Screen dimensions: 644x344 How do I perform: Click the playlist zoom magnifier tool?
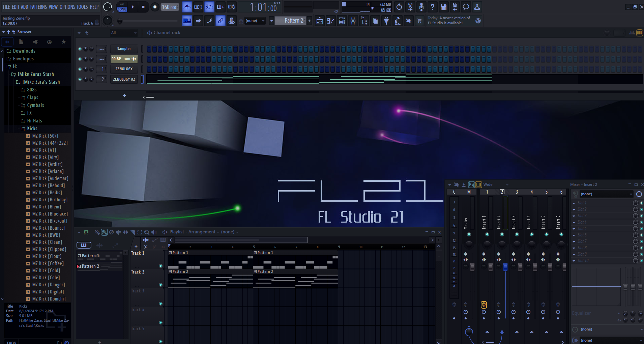coord(147,232)
